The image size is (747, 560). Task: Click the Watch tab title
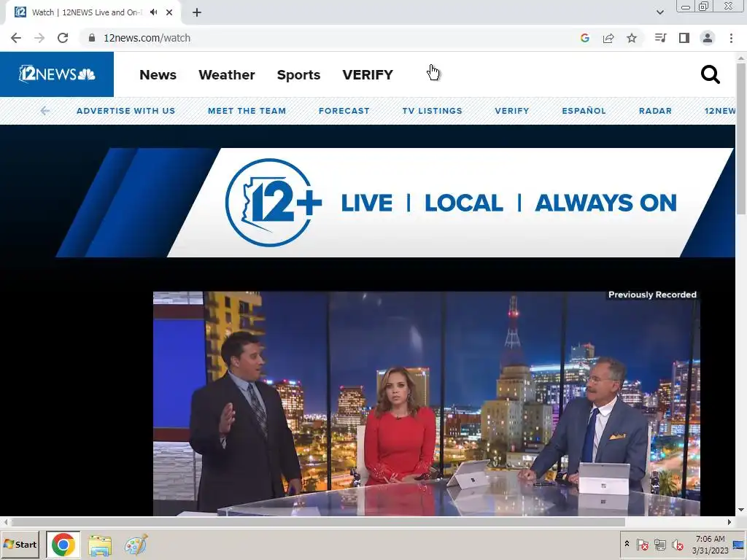[x=86, y=12]
